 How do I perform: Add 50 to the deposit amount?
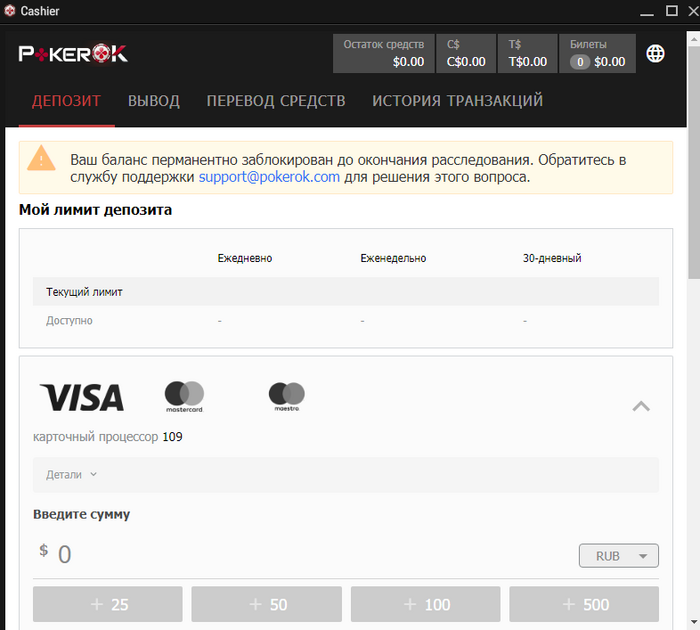267,604
